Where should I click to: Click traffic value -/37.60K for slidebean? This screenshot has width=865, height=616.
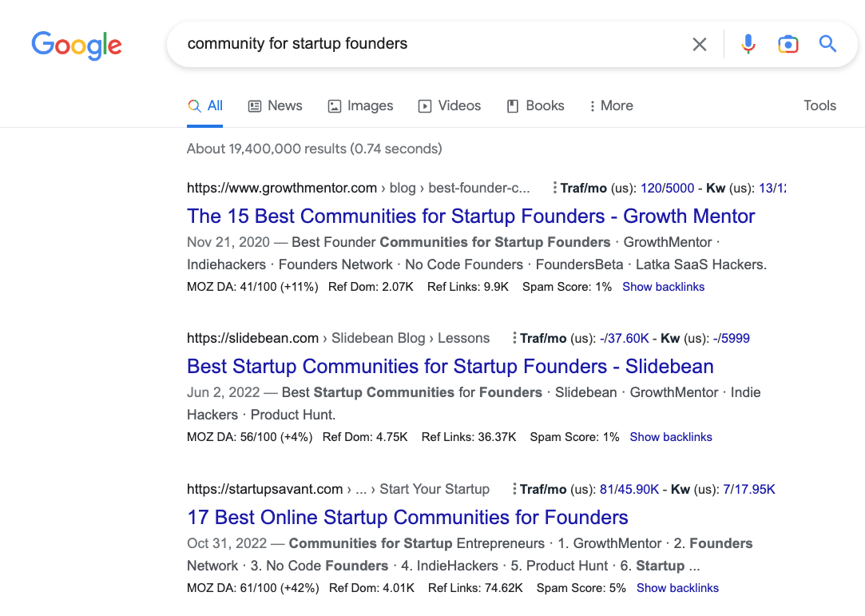(624, 338)
